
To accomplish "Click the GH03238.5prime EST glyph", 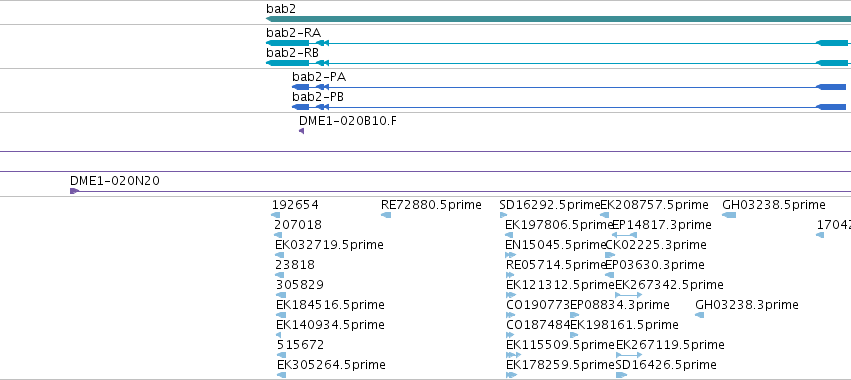I will [729, 215].
